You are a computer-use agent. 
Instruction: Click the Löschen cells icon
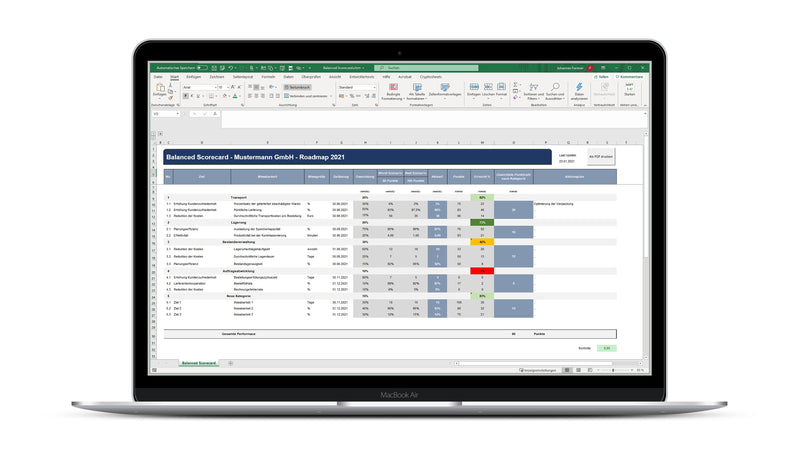(x=488, y=87)
